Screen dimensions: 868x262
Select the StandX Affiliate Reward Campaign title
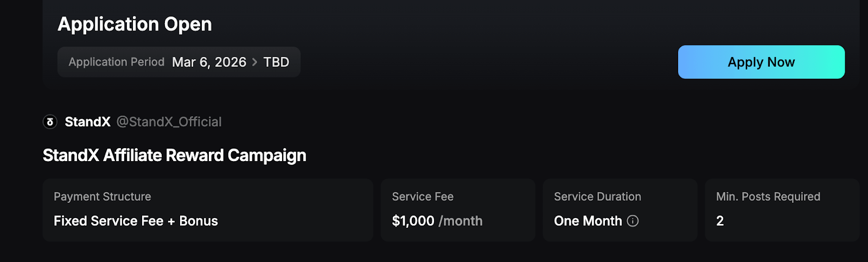[174, 156]
